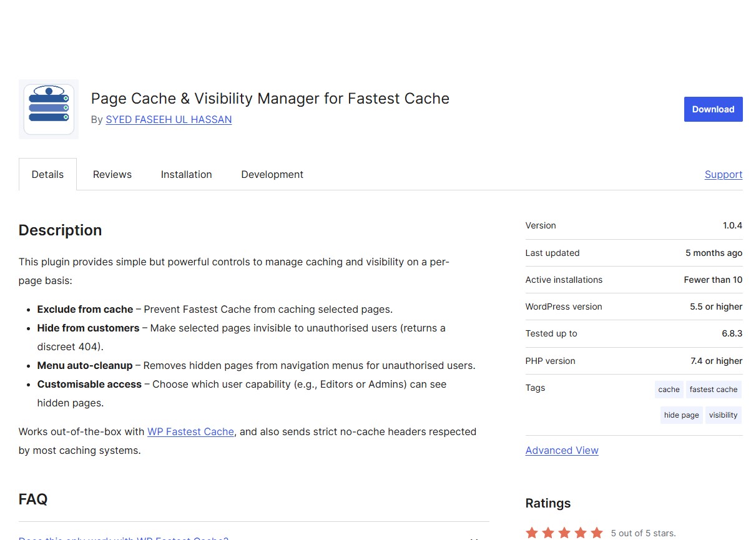Click the first rating star
Screen dimensions: 756x540
click(532, 533)
